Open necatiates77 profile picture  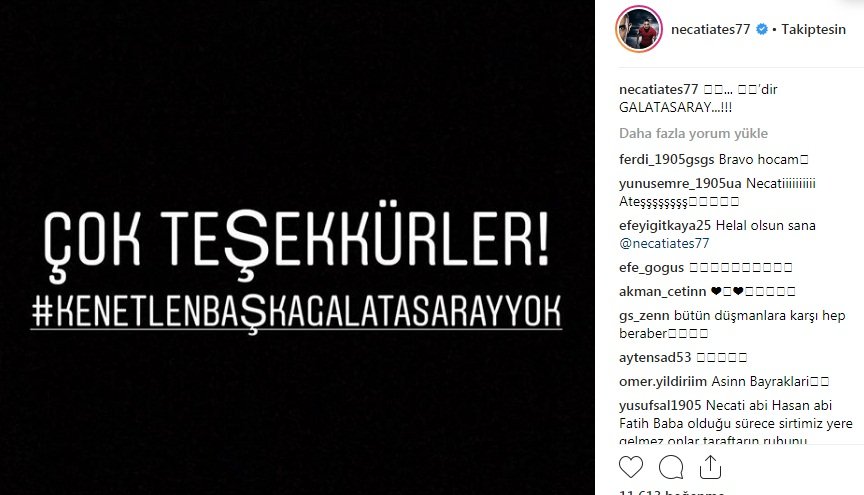639,29
